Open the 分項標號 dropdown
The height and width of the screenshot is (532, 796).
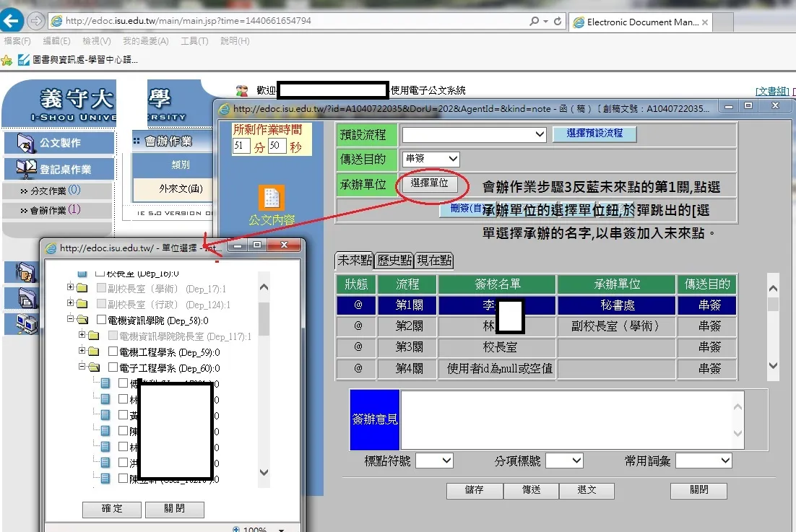tap(564, 461)
